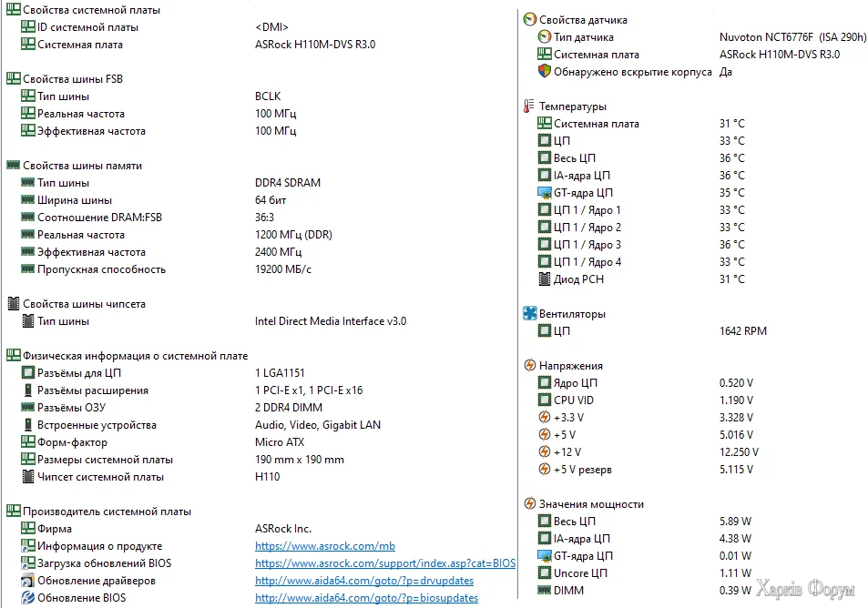The width and height of the screenshot is (868, 608).
Task: Click the RAM icon next to 'Ширина шины'
Action: tap(27, 199)
